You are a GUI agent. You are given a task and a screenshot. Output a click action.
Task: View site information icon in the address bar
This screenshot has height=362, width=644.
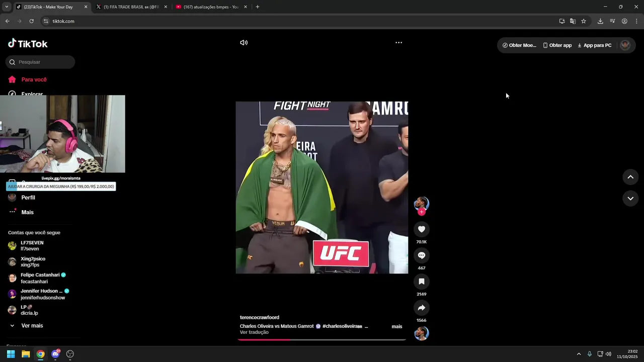tap(46, 21)
